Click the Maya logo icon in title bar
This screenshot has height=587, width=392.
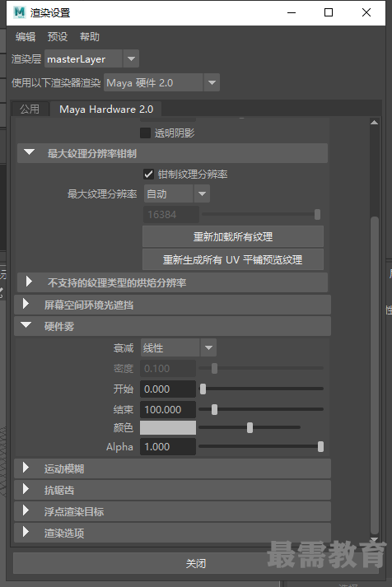(20, 12)
